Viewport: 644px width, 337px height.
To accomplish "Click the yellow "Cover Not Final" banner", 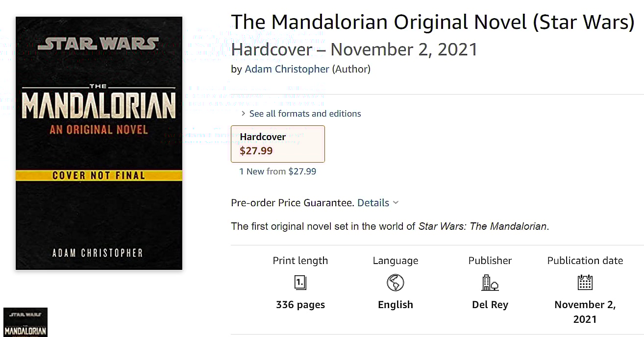I will (99, 175).
